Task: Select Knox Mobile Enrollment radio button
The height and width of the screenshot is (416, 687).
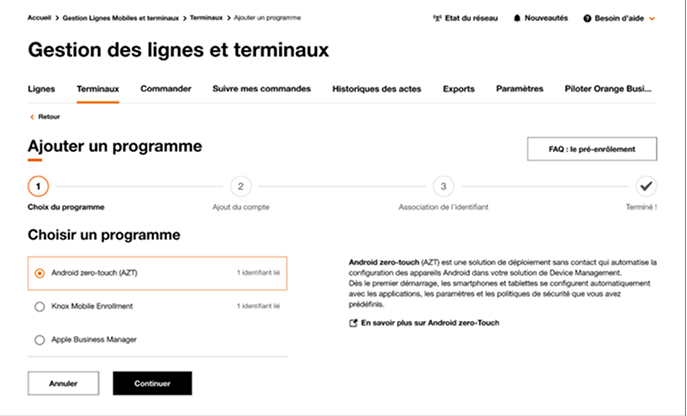Action: point(39,306)
